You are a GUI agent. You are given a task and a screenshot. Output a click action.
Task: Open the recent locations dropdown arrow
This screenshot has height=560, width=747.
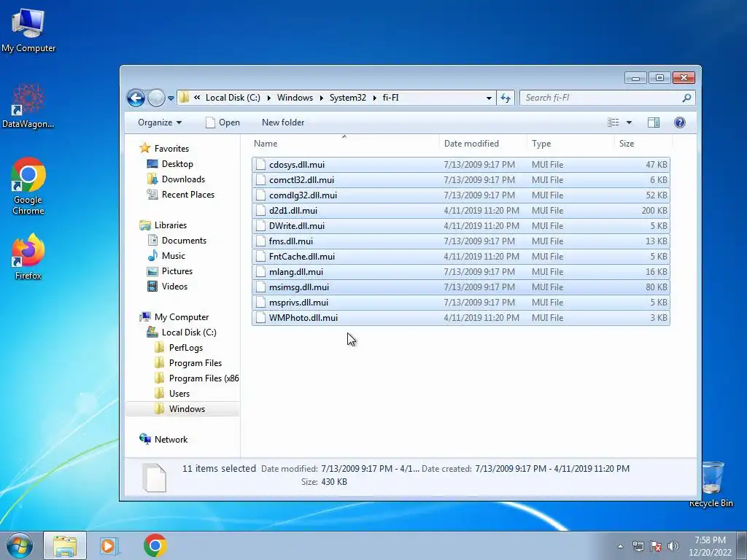(x=171, y=98)
